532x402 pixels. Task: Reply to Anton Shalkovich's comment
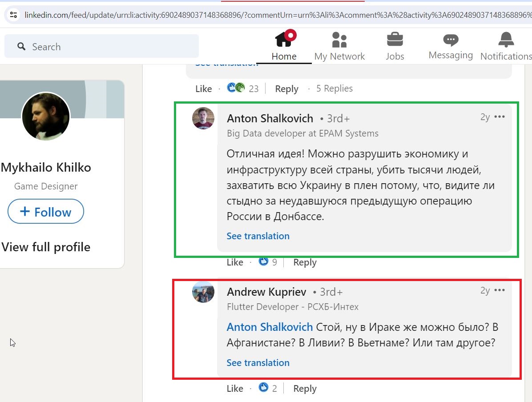pos(305,262)
